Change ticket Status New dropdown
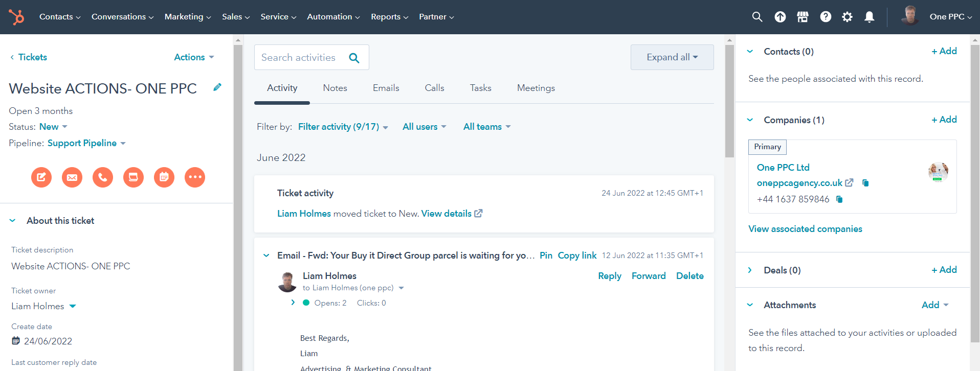This screenshot has width=980, height=371. coord(53,127)
